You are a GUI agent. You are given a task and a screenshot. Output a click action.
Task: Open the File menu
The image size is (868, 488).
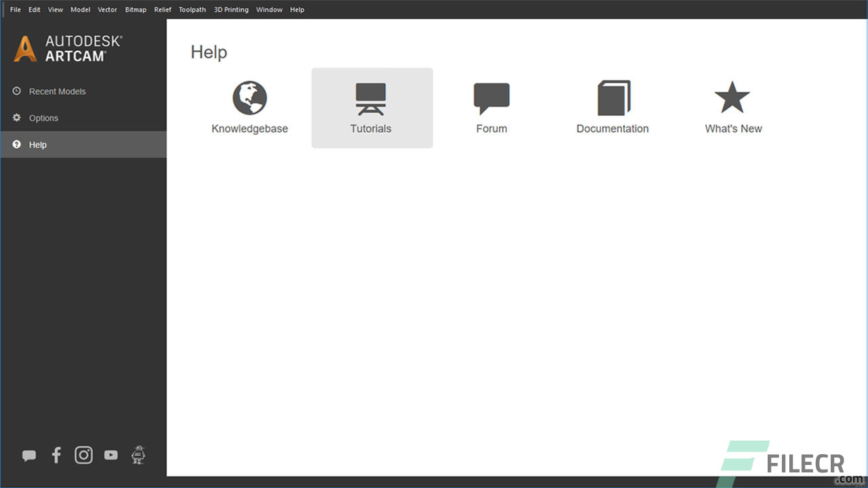click(x=15, y=9)
